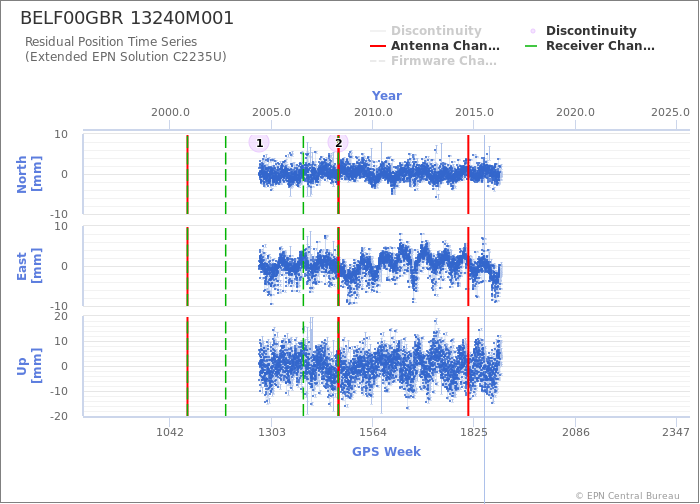Click GPS week label 1042
Viewport: 700px width, 504px height.
(170, 432)
